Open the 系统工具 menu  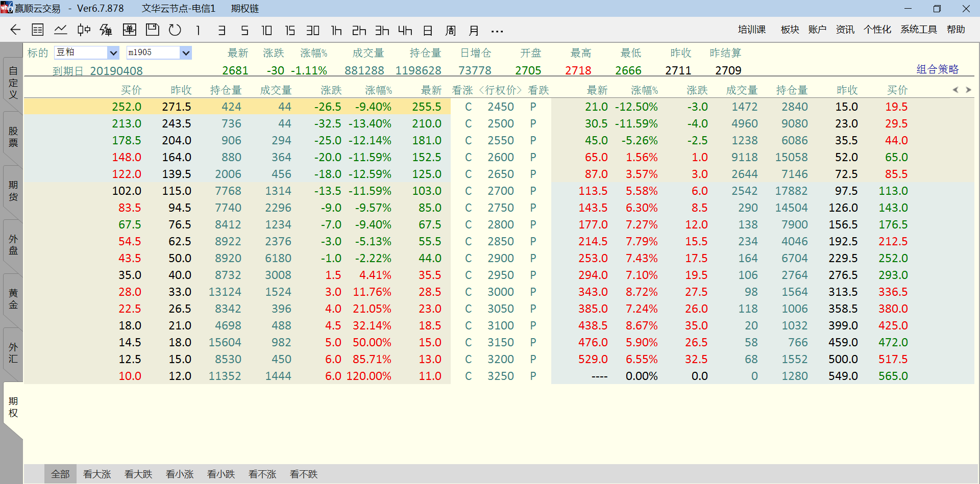click(x=918, y=30)
